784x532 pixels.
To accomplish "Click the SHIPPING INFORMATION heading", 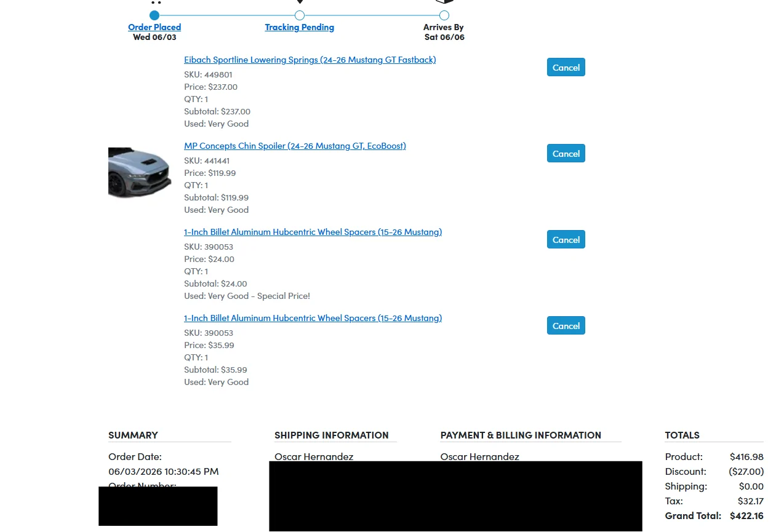I will (x=331, y=435).
